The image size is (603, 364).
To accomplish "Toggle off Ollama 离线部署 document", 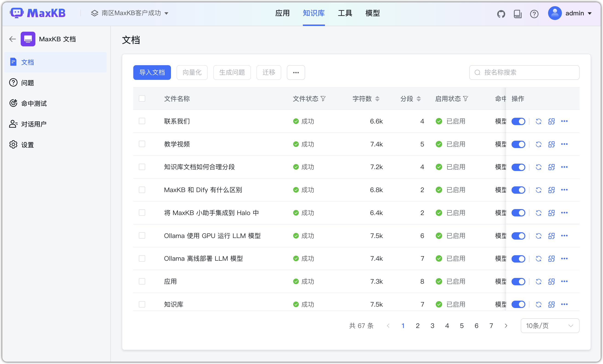I will pyautogui.click(x=518, y=259).
